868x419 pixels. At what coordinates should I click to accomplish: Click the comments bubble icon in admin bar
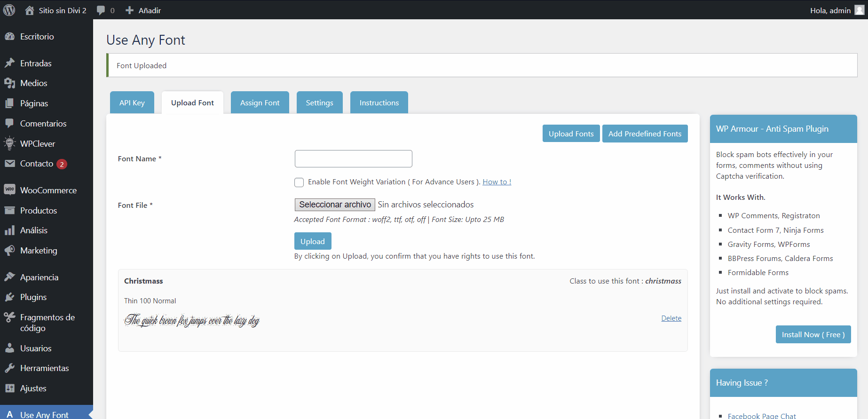(x=101, y=10)
